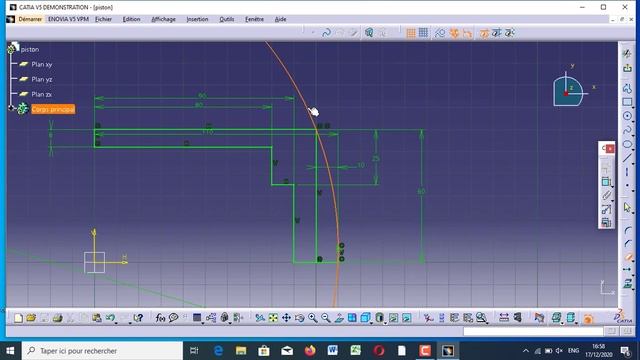Select the Spline sketch tool

coord(627,130)
